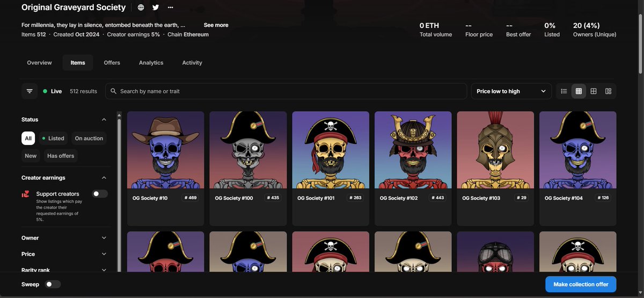
Task: Collapse the Status filter section
Action: point(104,120)
